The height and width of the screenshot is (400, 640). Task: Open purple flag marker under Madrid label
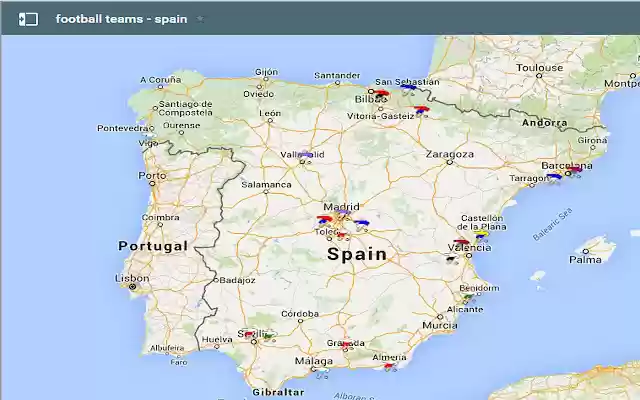pyautogui.click(x=344, y=213)
